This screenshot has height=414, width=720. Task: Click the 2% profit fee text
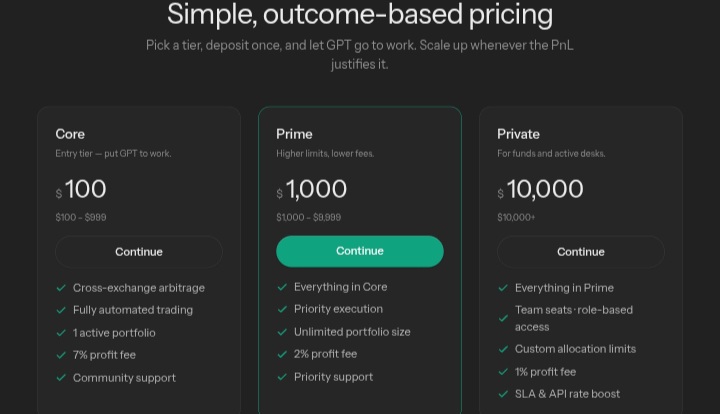(326, 354)
